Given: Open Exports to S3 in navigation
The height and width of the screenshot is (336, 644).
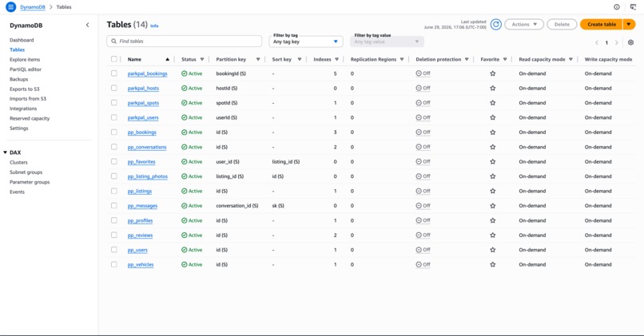Looking at the screenshot, I should click(25, 89).
